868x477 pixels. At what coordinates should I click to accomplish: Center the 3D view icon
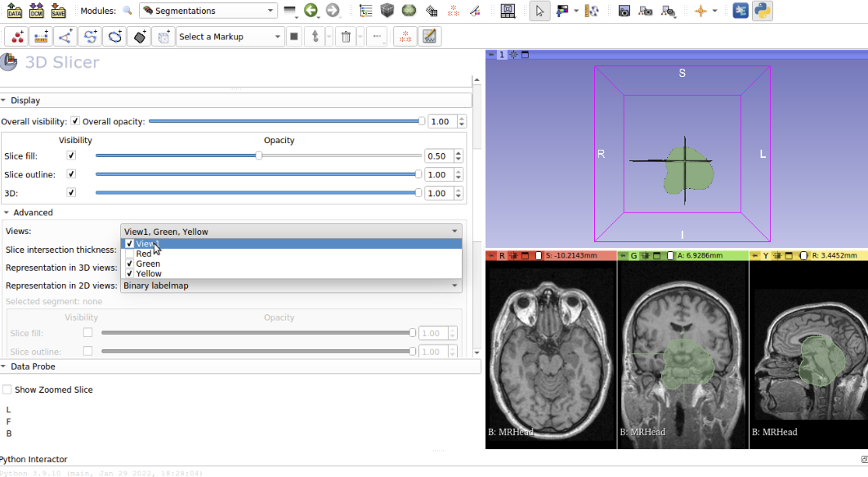[514, 54]
